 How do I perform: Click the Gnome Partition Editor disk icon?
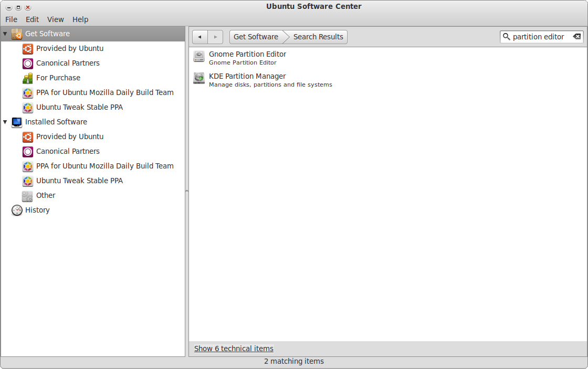(199, 57)
